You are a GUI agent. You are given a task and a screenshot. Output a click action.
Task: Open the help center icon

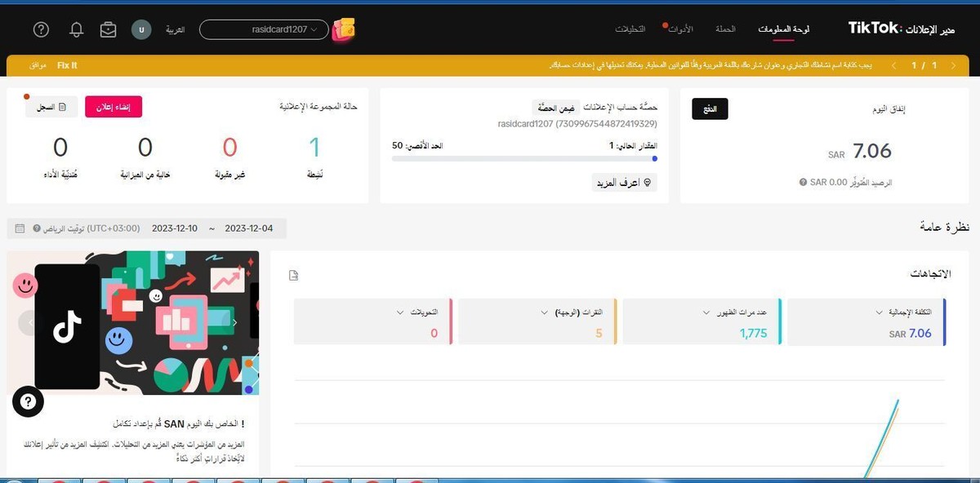tap(40, 29)
